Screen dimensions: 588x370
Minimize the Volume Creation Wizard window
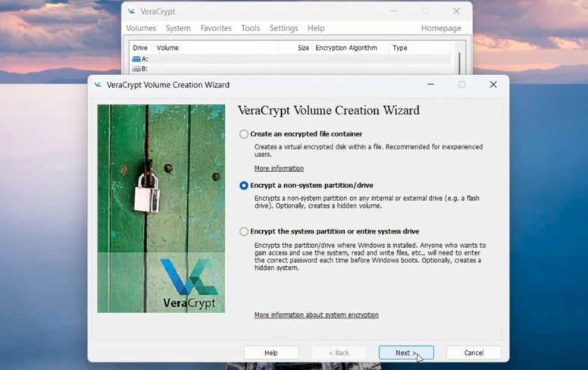(x=431, y=85)
